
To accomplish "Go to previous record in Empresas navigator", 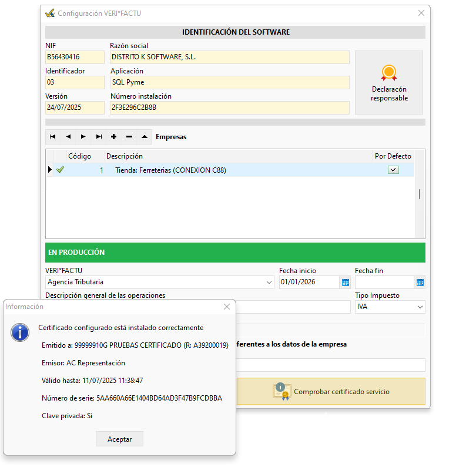I will pos(68,137).
